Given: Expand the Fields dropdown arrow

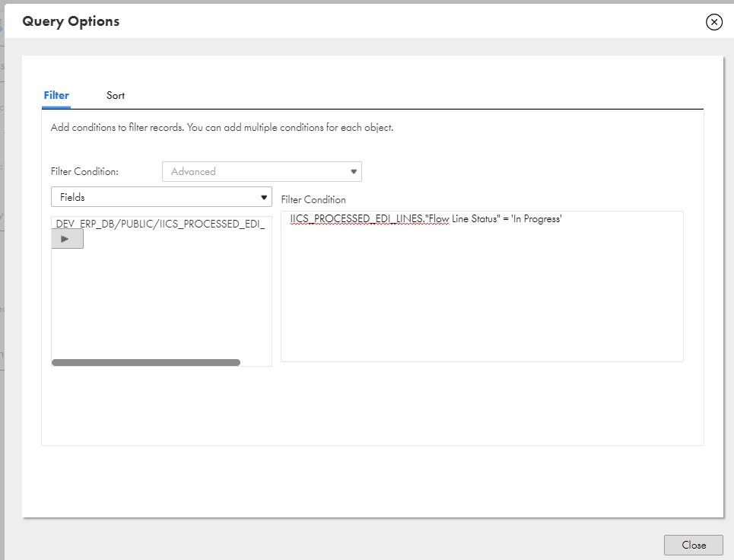Looking at the screenshot, I should coord(263,197).
